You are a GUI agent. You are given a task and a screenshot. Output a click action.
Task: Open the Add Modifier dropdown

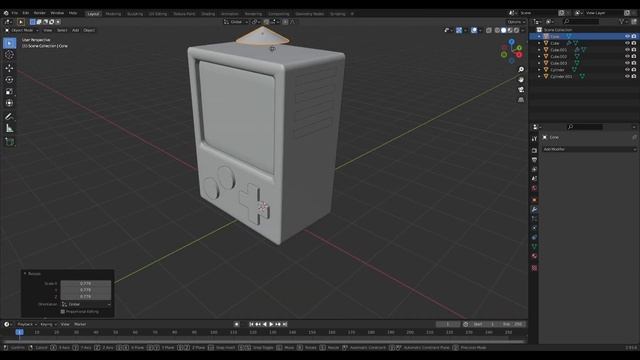coord(589,149)
